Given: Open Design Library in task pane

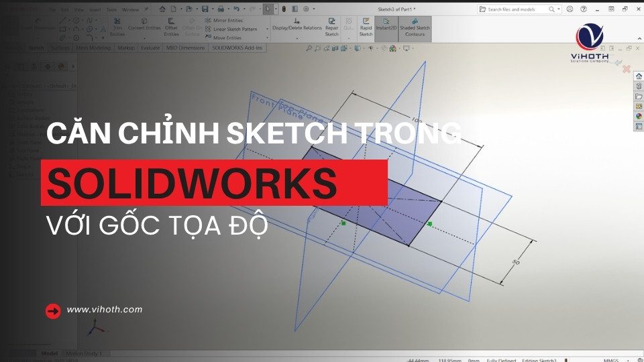Looking at the screenshot, I should (639, 86).
